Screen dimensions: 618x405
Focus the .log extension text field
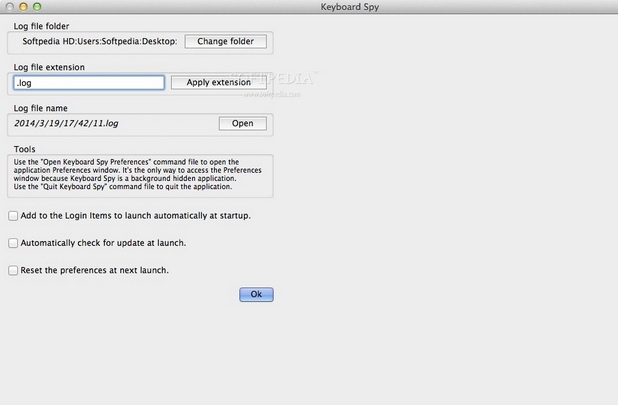pos(89,83)
